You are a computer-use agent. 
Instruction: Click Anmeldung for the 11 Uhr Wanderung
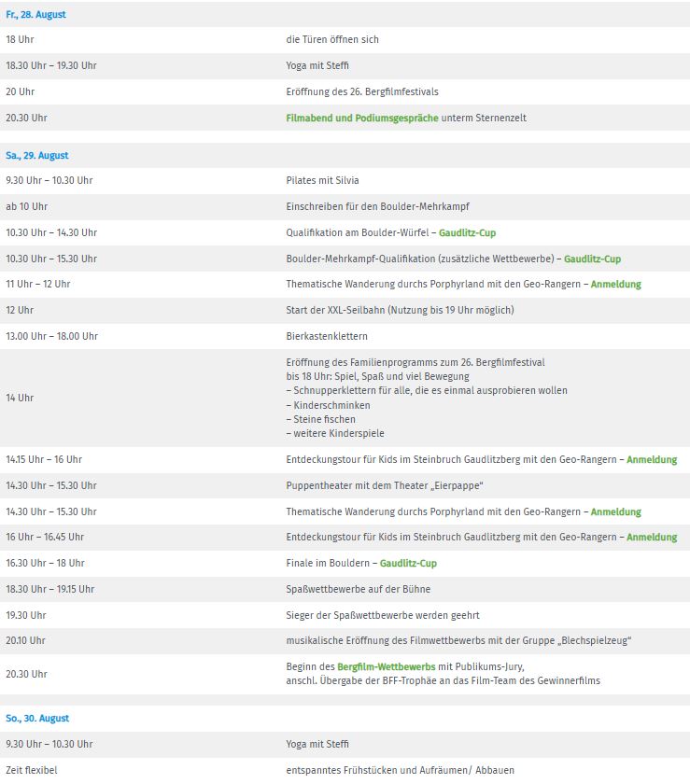[616, 284]
